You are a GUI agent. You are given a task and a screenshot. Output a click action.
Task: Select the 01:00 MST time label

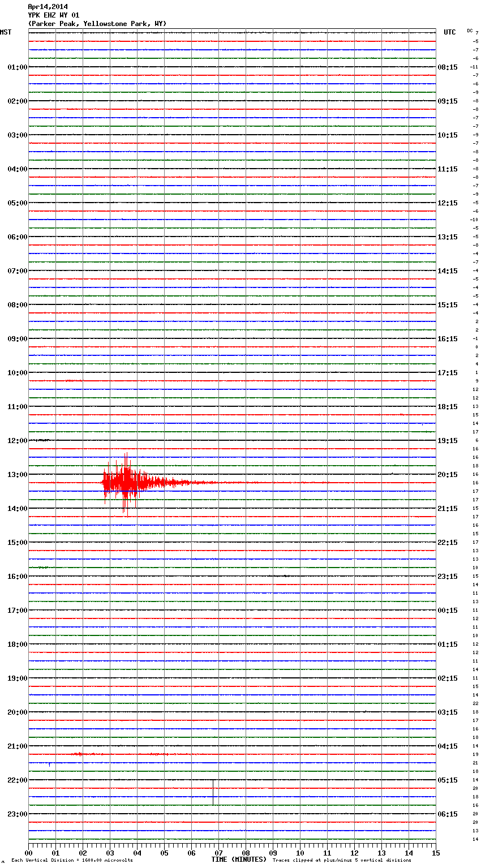[x=17, y=67]
